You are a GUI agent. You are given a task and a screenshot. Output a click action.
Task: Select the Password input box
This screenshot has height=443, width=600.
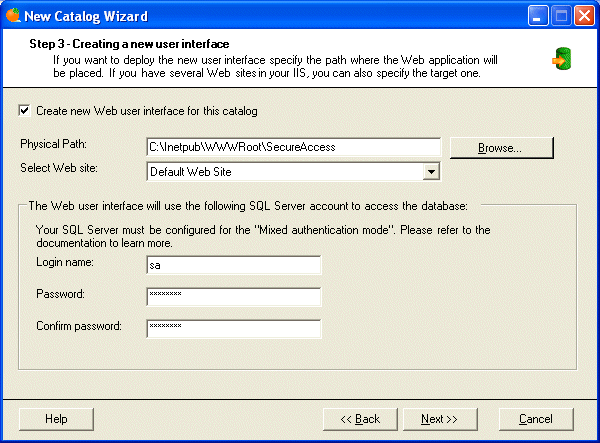pos(233,296)
